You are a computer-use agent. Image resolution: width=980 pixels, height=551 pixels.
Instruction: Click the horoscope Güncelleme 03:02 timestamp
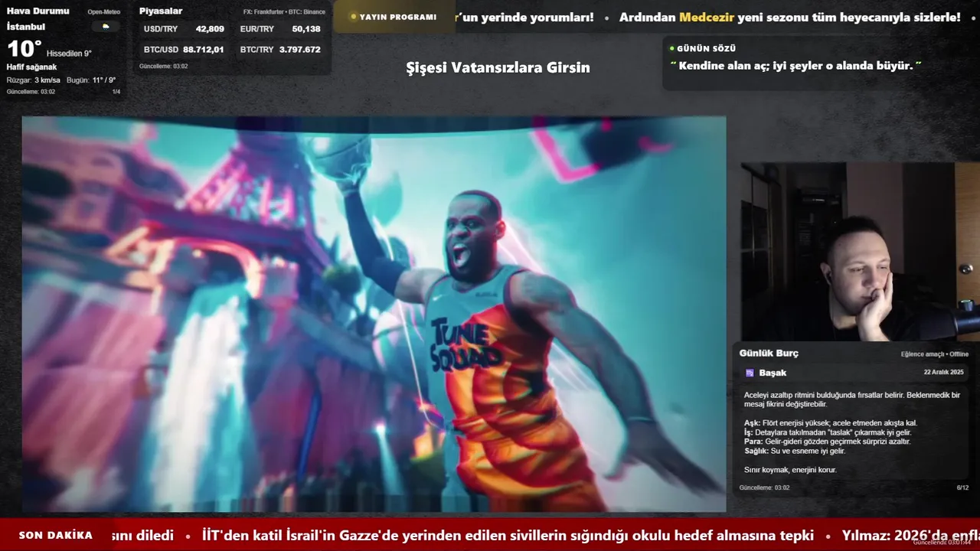[x=764, y=487]
